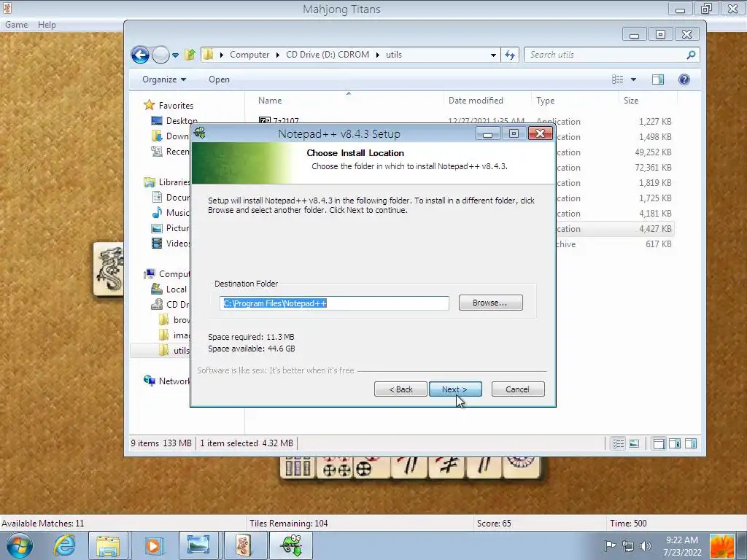Select CD Drive (D:) CDROM in the address breadcrumb

click(328, 55)
